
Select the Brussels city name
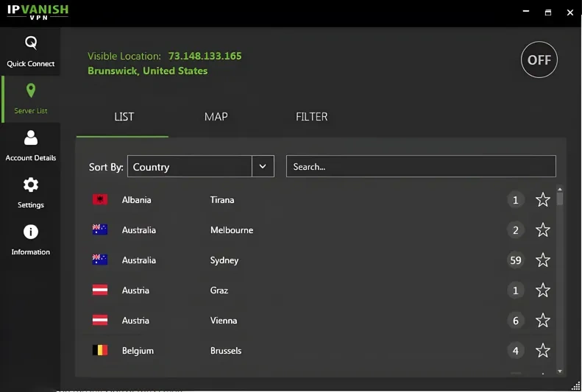point(226,351)
